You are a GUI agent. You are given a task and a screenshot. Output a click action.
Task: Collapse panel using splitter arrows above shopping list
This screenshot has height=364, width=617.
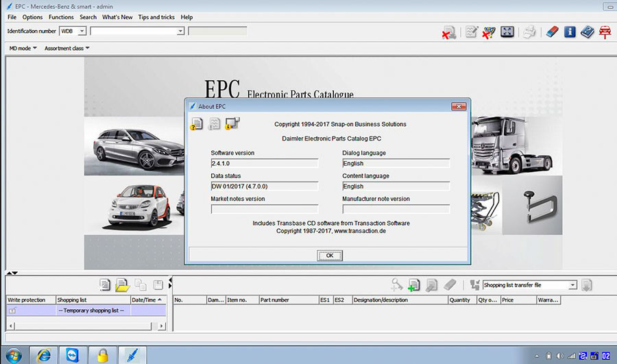point(12,273)
